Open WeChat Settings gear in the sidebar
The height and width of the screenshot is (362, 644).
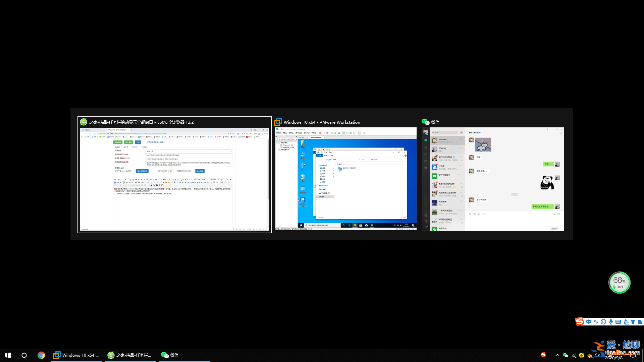[425, 168]
